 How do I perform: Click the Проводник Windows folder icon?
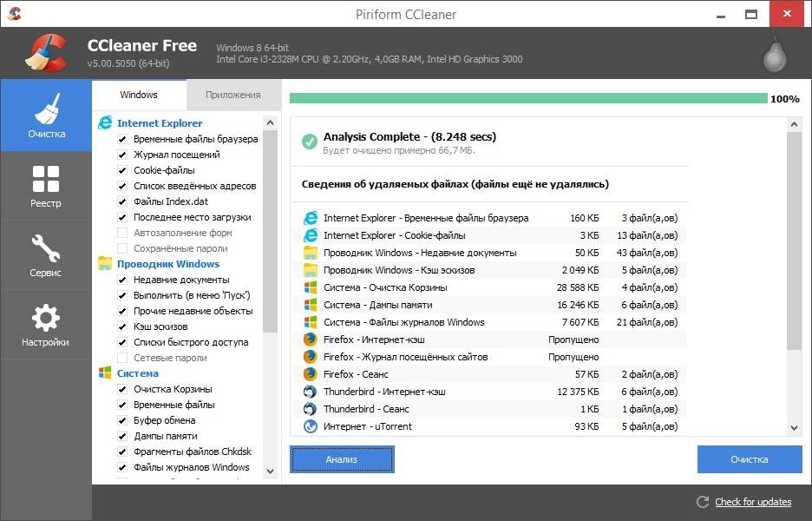tap(105, 263)
